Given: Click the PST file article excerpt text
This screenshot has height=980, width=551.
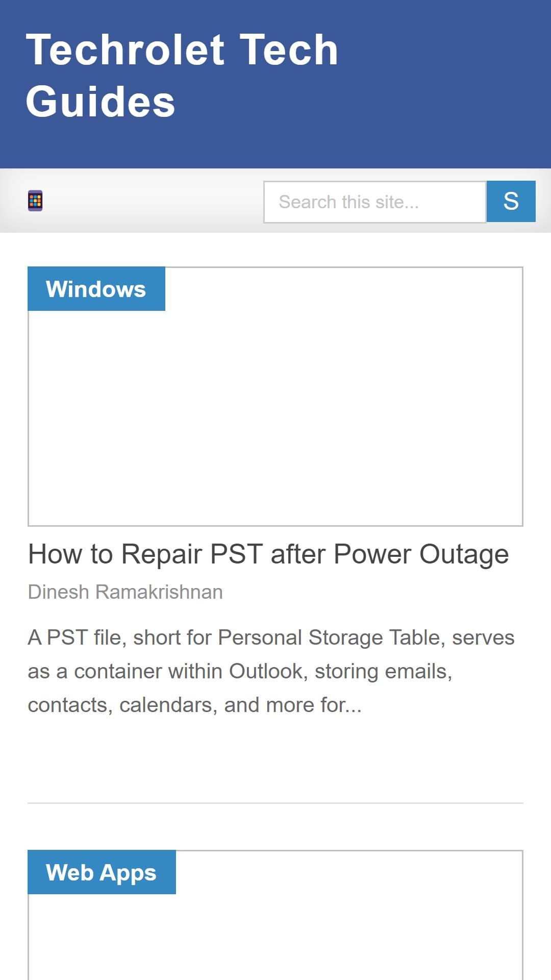Looking at the screenshot, I should 271,671.
